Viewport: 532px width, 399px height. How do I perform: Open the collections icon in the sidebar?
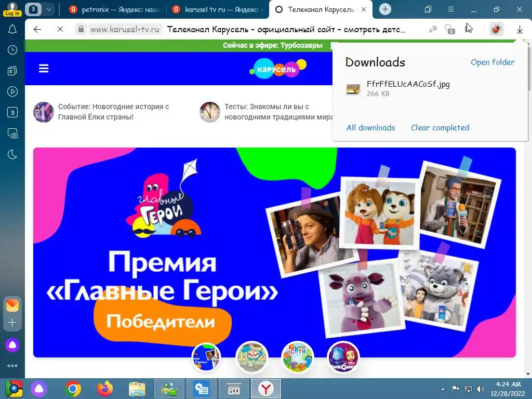[12, 71]
